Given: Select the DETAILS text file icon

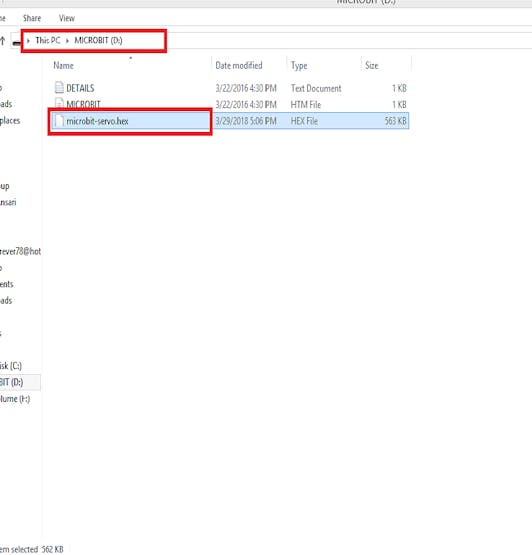Looking at the screenshot, I should coord(59,87).
